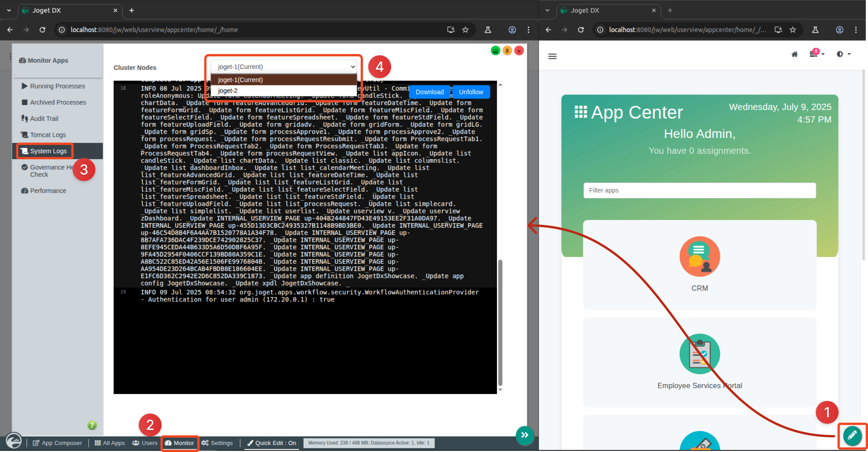The image size is (868, 452).
Task: Click site info icon in right address bar
Action: pyautogui.click(x=600, y=30)
